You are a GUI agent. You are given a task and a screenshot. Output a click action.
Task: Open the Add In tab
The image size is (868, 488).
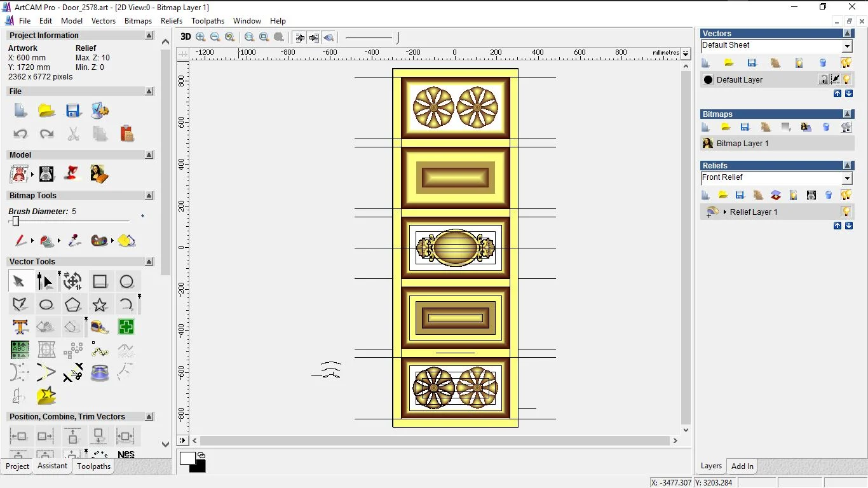point(742,466)
